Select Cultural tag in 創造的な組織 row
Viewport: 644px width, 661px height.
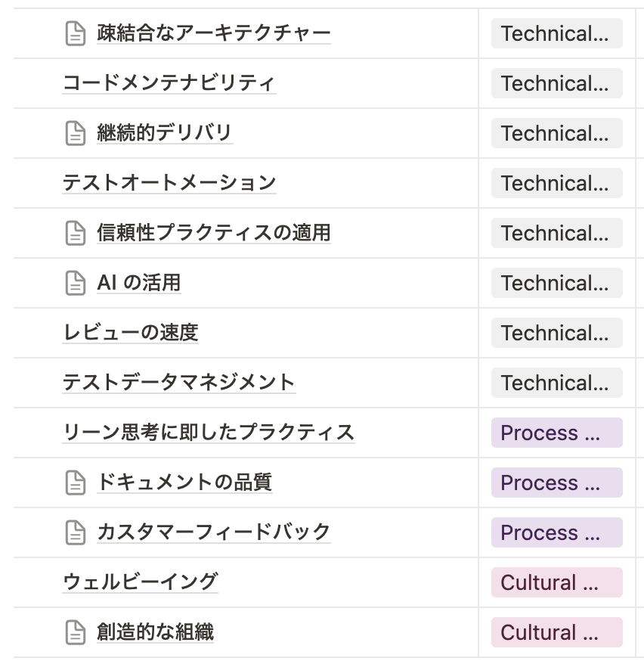coord(556,633)
